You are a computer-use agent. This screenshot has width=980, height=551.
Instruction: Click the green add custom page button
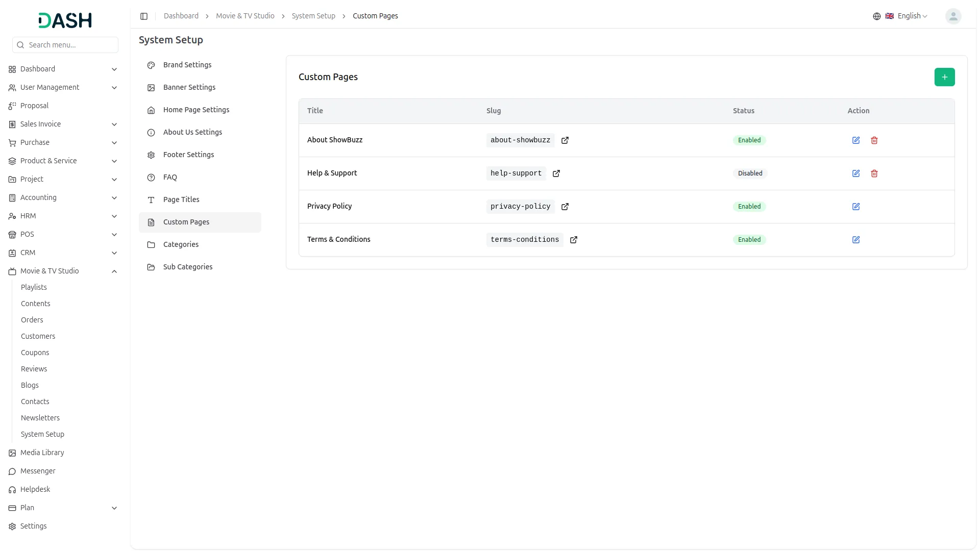[944, 77]
